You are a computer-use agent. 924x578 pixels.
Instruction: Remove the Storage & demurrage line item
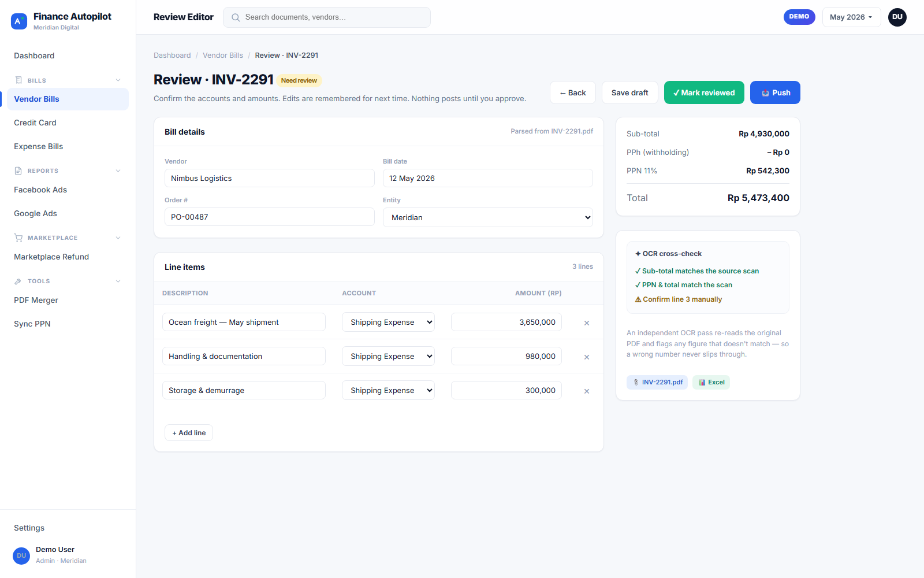coord(587,391)
